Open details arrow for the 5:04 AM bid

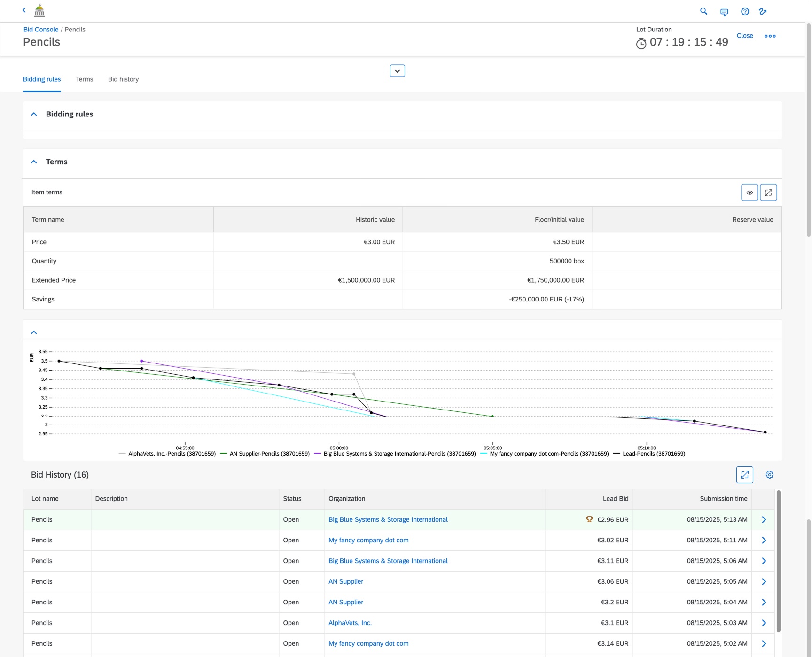[x=764, y=602]
